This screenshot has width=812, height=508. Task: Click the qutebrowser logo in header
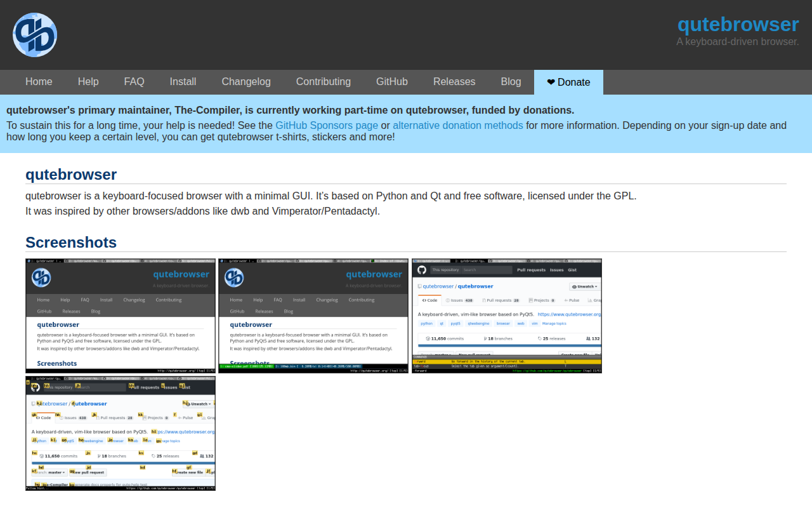[x=35, y=35]
